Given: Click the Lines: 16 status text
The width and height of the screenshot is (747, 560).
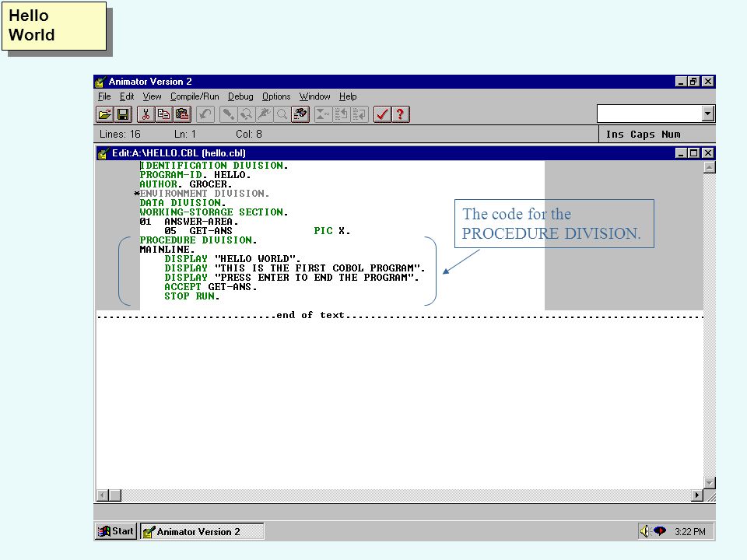Looking at the screenshot, I should point(120,135).
